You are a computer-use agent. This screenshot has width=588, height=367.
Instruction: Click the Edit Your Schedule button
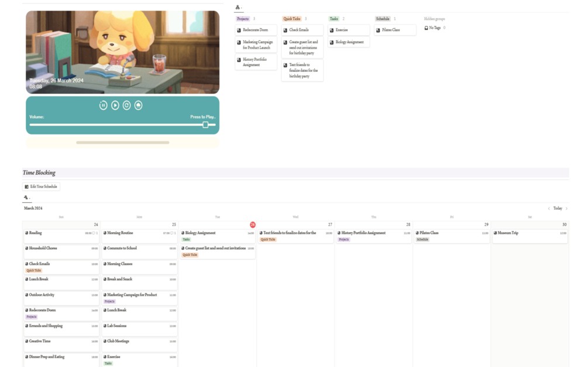(x=42, y=186)
